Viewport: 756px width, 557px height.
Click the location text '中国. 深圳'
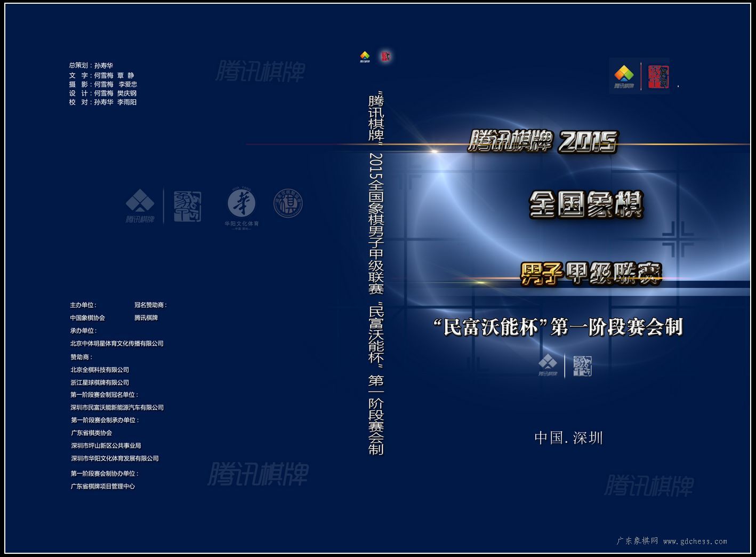(568, 438)
